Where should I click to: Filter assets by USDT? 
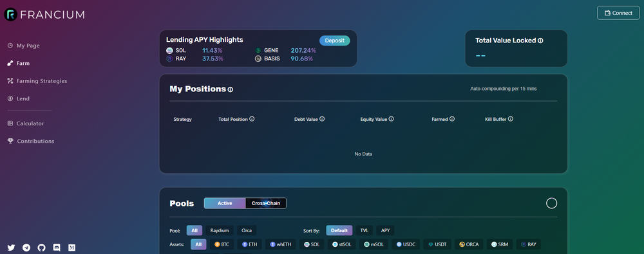(x=437, y=244)
